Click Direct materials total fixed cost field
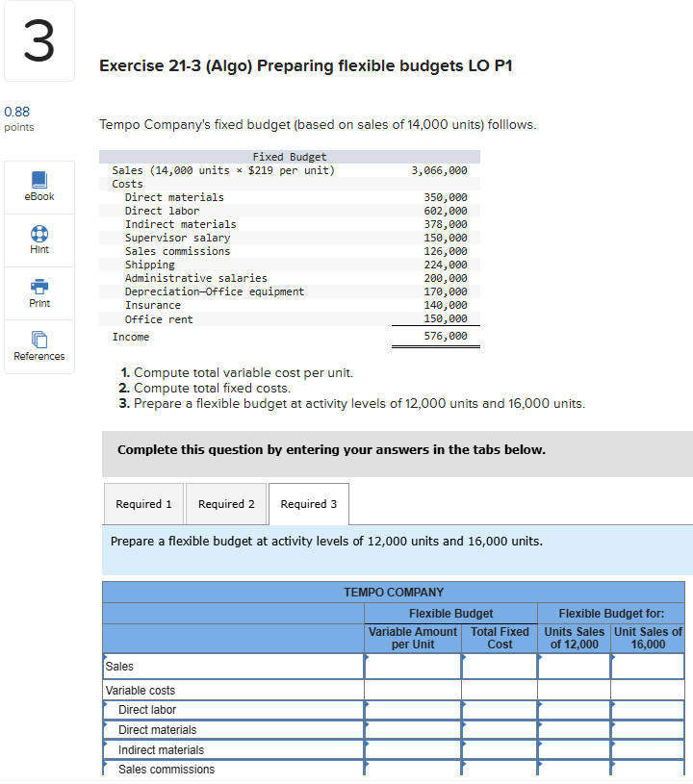Viewport: 693px width, 784px height. (x=500, y=730)
